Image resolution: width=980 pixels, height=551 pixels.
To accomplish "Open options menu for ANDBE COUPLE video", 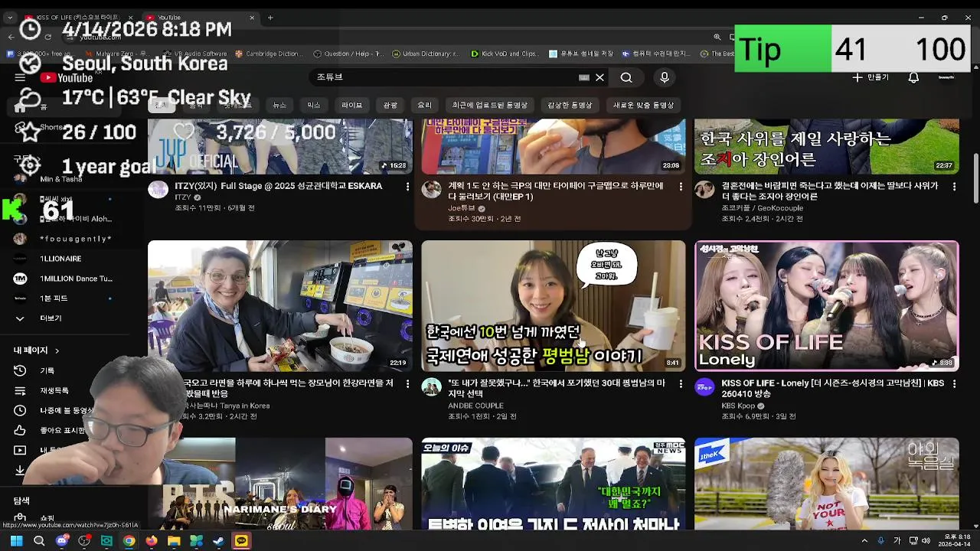I will (681, 383).
